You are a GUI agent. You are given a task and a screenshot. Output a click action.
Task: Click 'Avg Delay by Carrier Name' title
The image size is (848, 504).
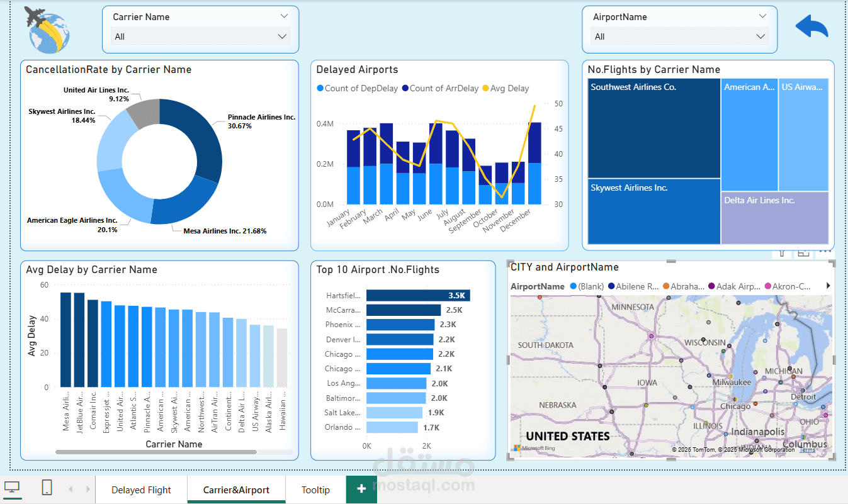pyautogui.click(x=91, y=270)
